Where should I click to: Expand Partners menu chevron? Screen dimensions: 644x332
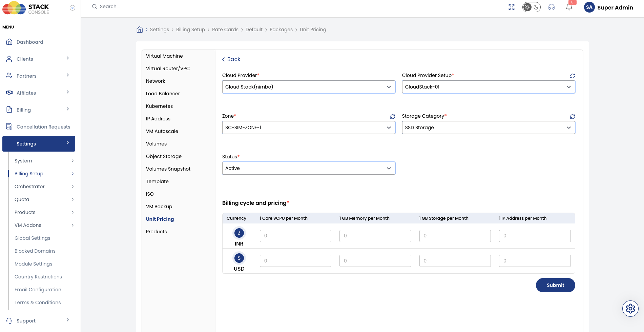(68, 75)
